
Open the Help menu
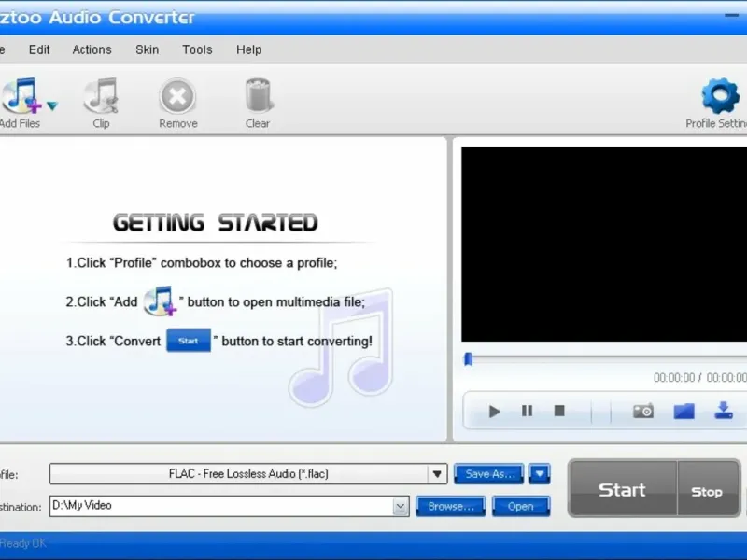click(x=248, y=49)
